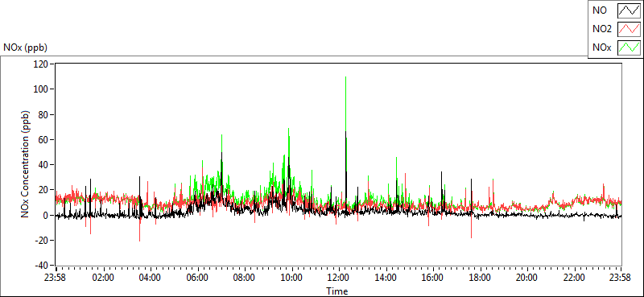Click the 120 y-axis value
This screenshot has width=644, height=297.
(x=42, y=64)
